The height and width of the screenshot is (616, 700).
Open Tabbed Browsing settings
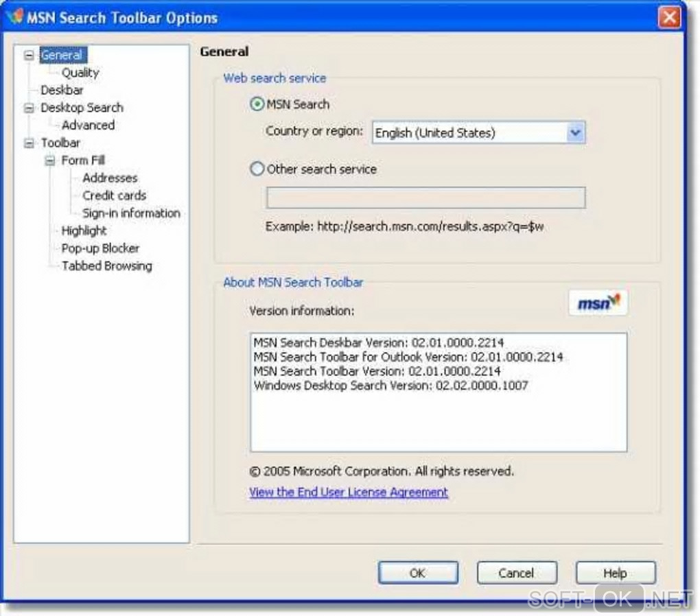click(107, 266)
